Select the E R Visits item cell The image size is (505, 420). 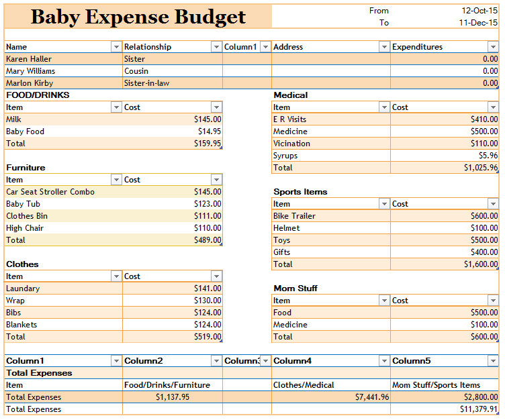pos(331,119)
